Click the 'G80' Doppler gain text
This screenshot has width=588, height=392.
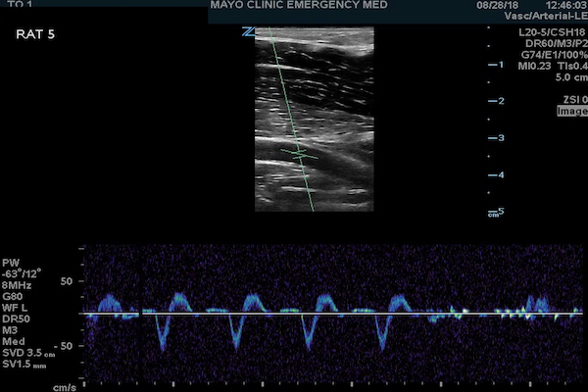click(13, 297)
